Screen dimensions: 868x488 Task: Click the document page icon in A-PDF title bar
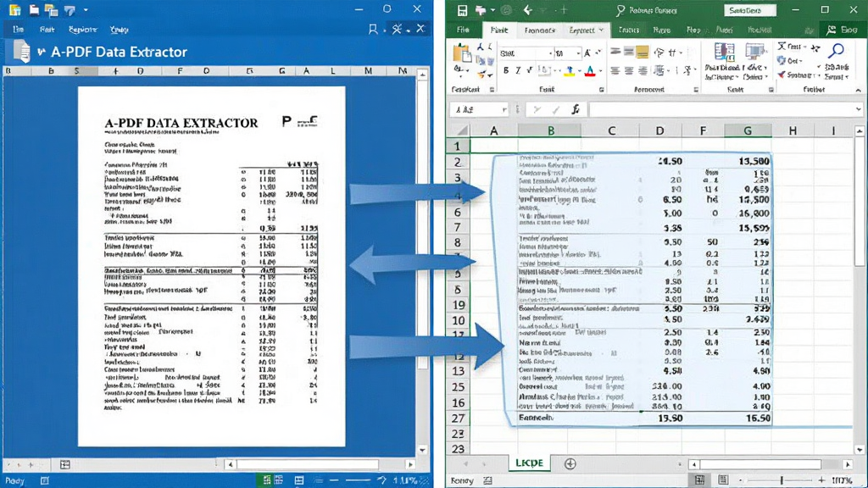(34, 9)
